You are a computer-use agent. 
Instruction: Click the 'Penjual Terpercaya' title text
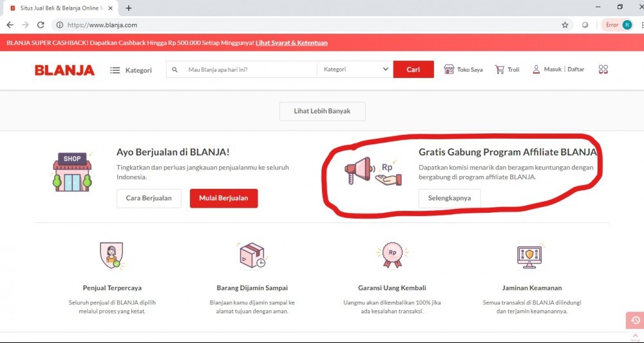point(112,288)
